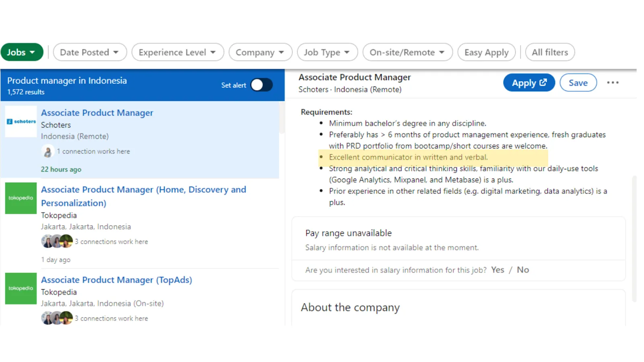Open the three-dot more options menu
The height and width of the screenshot is (362, 644).
click(612, 83)
